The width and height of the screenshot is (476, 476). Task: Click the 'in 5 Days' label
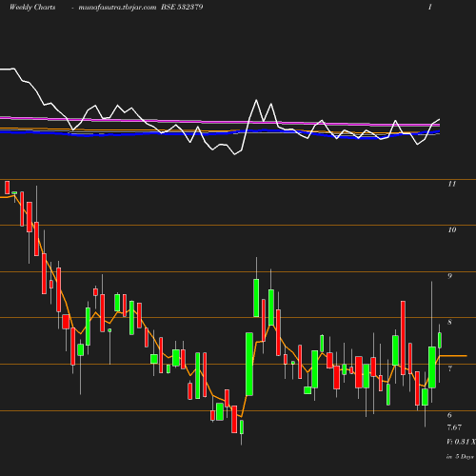point(460,457)
